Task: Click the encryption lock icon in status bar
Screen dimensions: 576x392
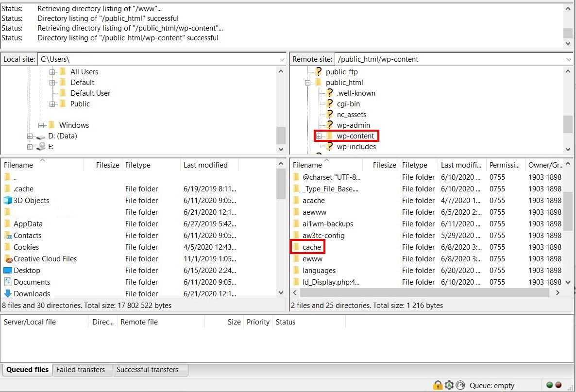Action: tap(438, 385)
